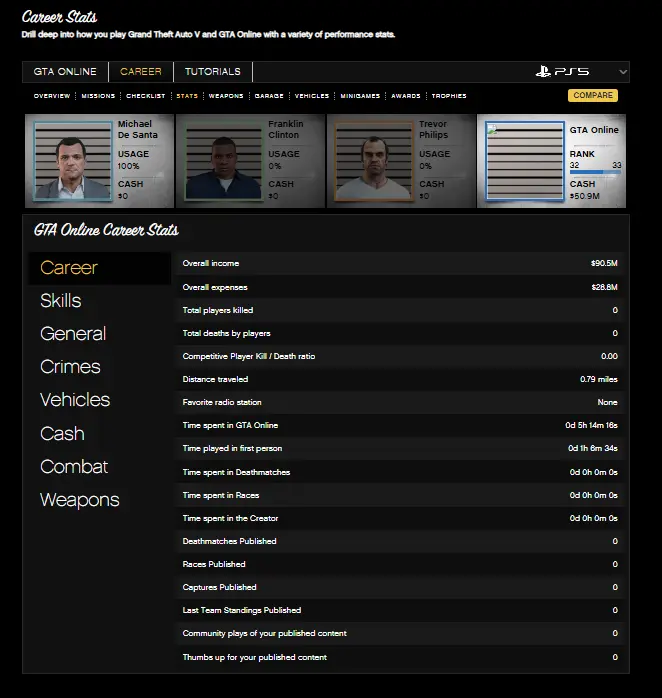Select the Combat stats category

click(x=74, y=467)
